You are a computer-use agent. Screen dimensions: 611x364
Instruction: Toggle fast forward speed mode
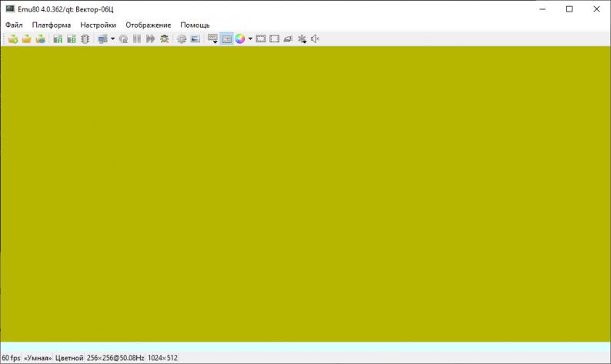point(150,38)
